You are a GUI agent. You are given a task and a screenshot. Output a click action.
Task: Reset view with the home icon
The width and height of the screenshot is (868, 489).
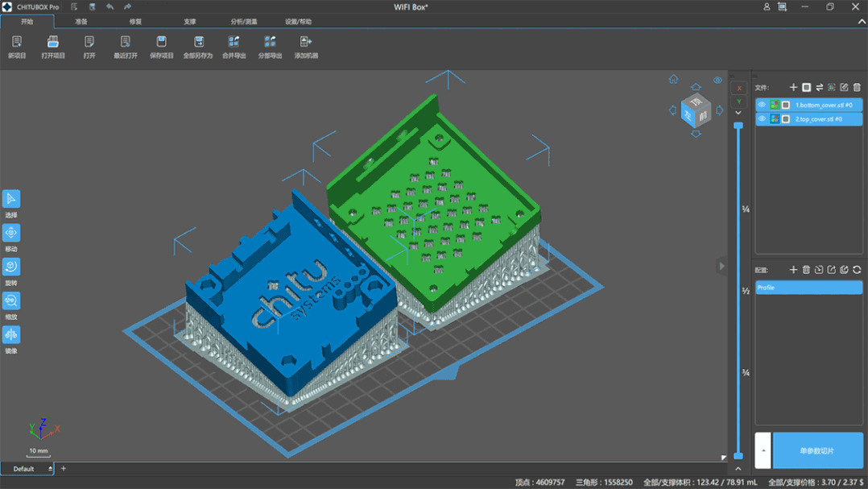pos(673,79)
